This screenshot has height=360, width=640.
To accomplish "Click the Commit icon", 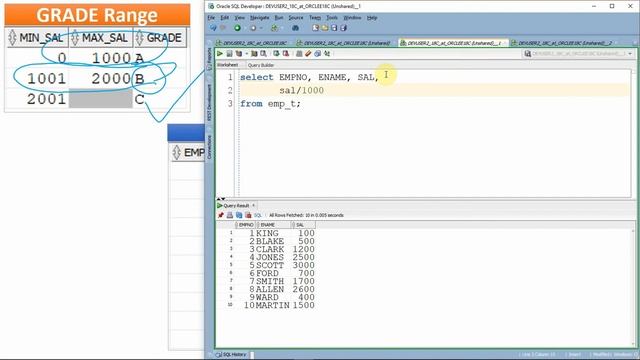I will [x=276, y=53].
